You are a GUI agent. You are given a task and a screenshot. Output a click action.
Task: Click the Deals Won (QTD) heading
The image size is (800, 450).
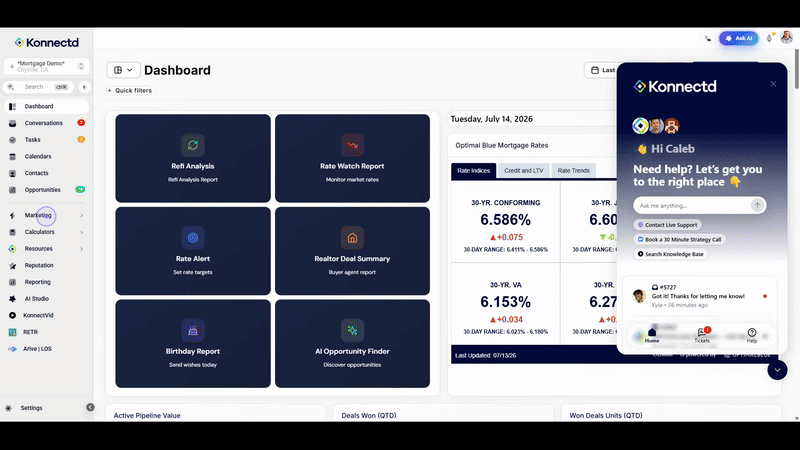coord(369,415)
